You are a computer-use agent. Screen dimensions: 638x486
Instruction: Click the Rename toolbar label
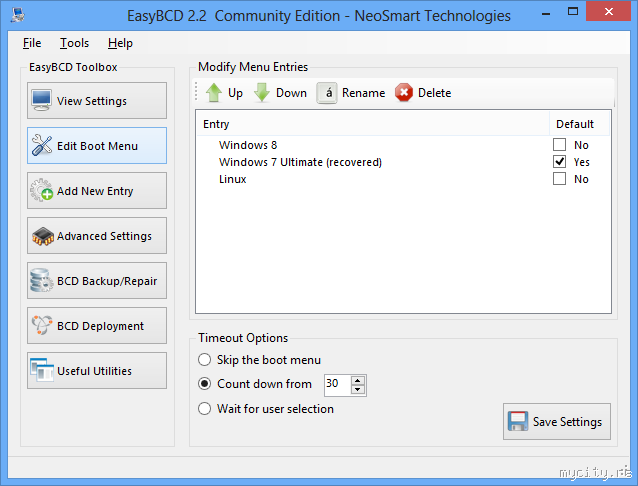click(363, 93)
